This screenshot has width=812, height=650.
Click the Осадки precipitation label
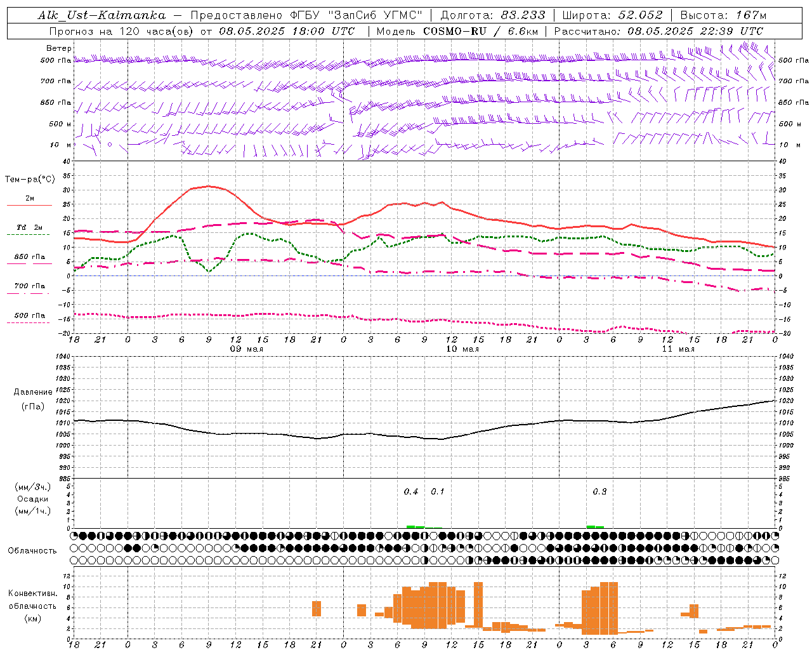(x=33, y=499)
